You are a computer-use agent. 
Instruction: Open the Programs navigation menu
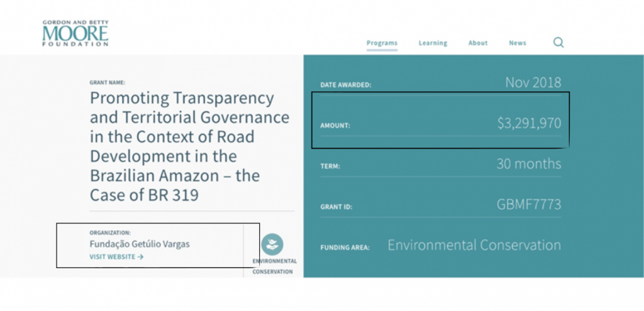pyautogui.click(x=382, y=43)
